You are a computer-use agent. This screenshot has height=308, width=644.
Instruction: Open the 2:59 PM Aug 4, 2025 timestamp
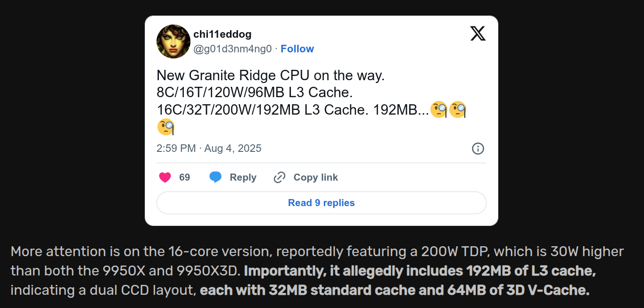tap(209, 149)
